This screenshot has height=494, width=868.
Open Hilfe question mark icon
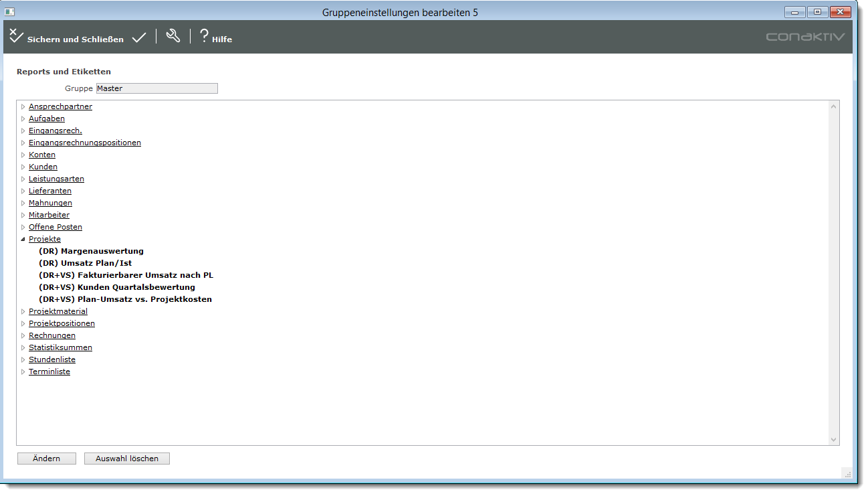tap(205, 36)
